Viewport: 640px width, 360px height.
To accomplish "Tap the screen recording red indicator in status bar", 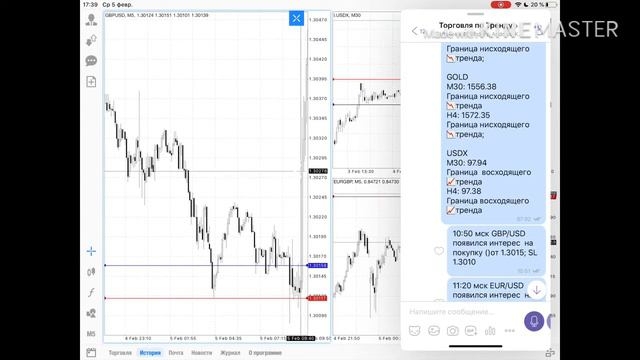I will point(500,4).
